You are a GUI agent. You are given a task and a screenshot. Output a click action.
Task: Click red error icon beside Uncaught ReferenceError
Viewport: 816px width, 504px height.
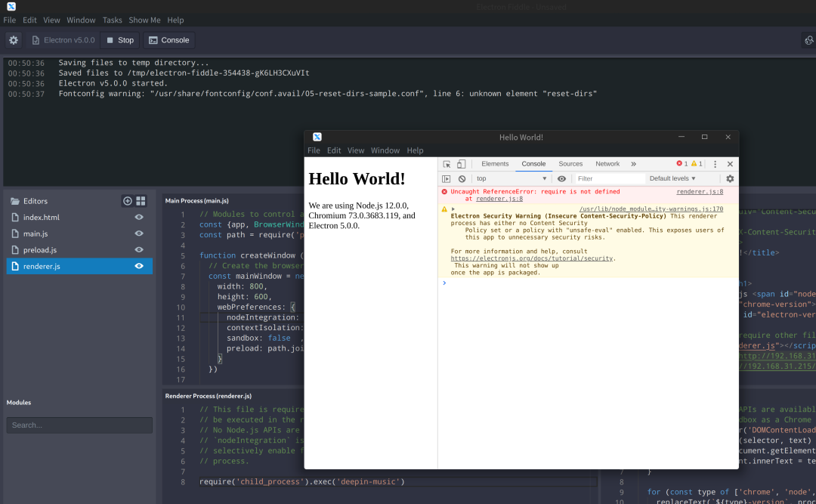(444, 192)
